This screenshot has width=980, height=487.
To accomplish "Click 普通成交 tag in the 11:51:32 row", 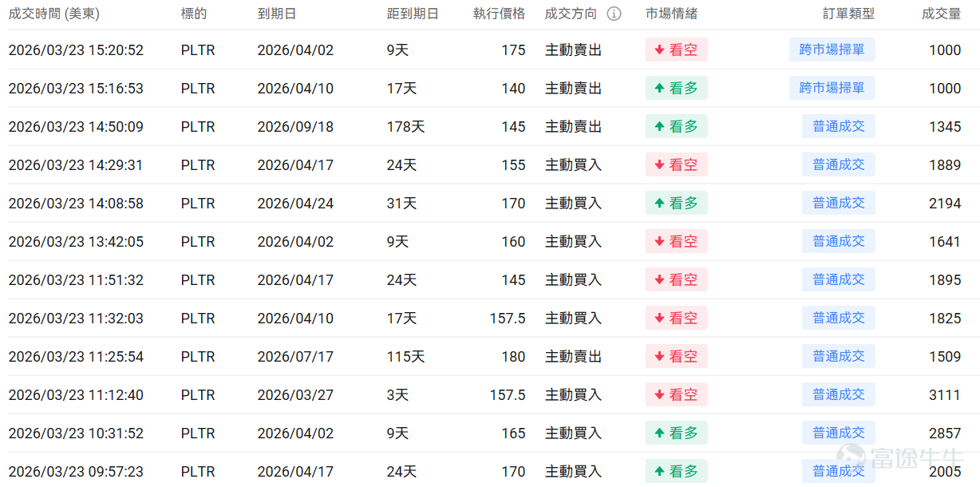I will pos(839,279).
